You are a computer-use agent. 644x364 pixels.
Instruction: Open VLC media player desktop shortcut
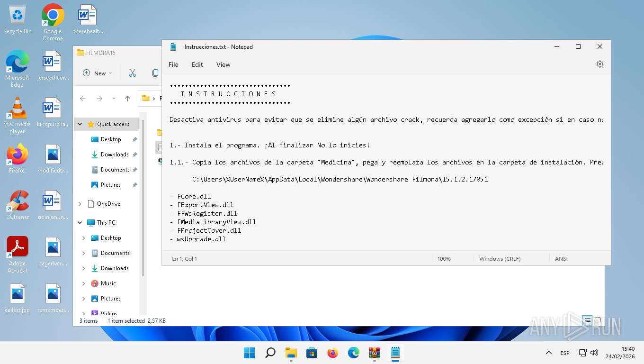click(x=18, y=115)
